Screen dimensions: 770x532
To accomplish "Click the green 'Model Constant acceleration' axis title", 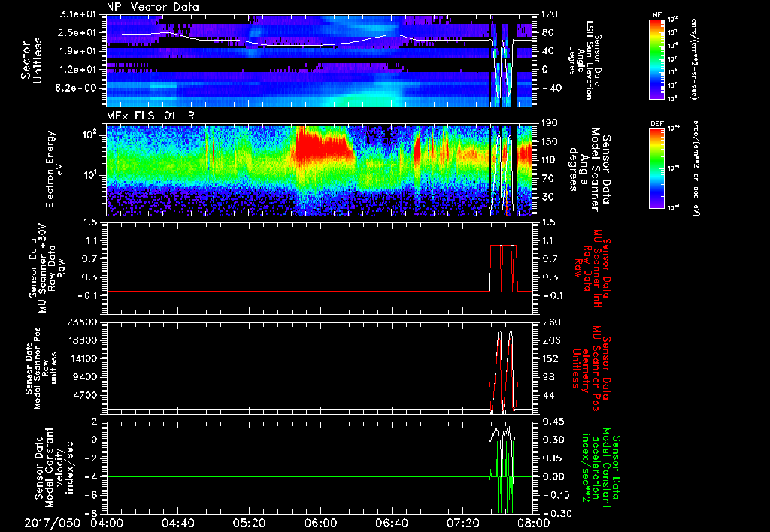I will [602, 467].
